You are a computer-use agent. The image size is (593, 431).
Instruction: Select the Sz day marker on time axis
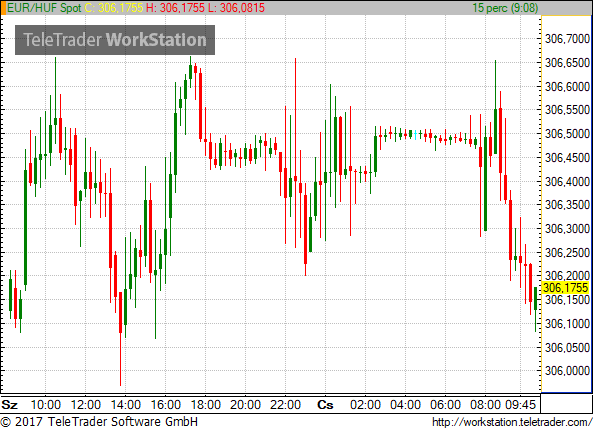click(9, 405)
